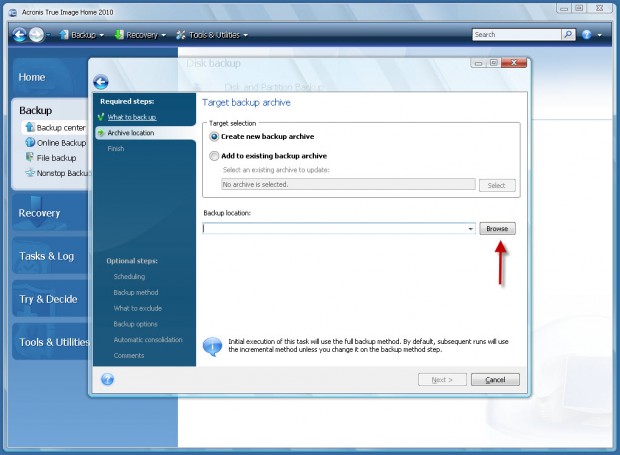
Task: Open navigation history dropdown next to forward arrow
Action: (48, 35)
